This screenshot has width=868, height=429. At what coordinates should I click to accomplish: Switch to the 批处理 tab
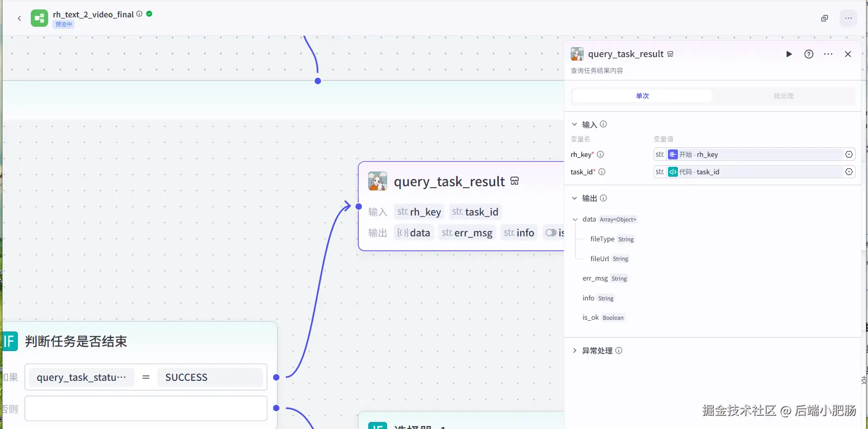pyautogui.click(x=784, y=96)
